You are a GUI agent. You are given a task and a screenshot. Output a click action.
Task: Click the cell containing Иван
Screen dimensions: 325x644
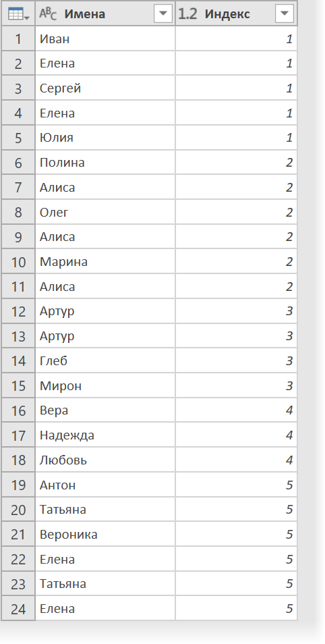pos(105,38)
